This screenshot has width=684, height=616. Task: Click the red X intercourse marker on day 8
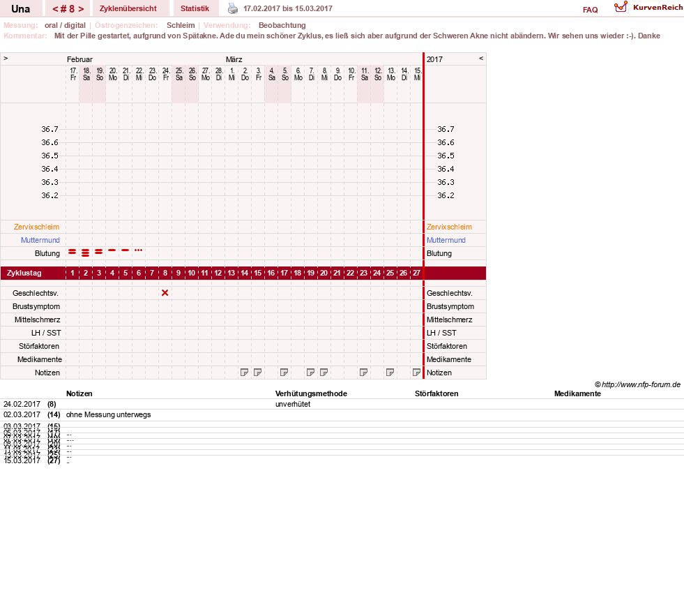165,293
